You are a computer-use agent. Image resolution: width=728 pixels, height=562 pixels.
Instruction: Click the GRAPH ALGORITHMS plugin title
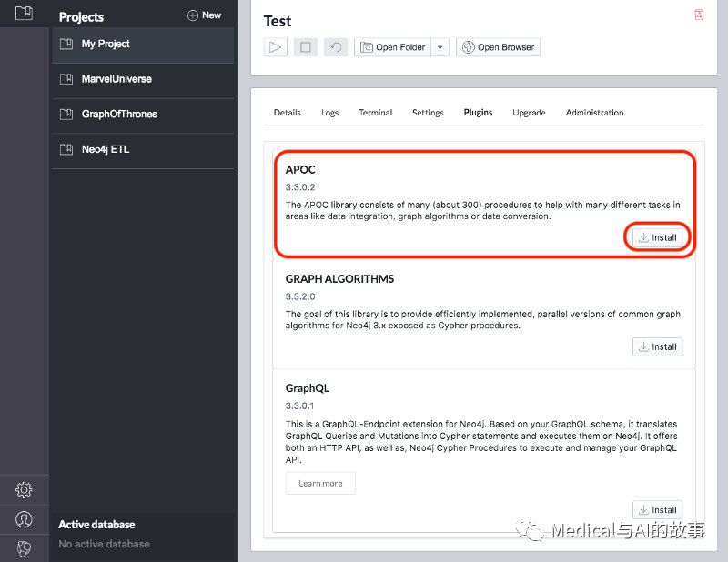pyautogui.click(x=339, y=279)
